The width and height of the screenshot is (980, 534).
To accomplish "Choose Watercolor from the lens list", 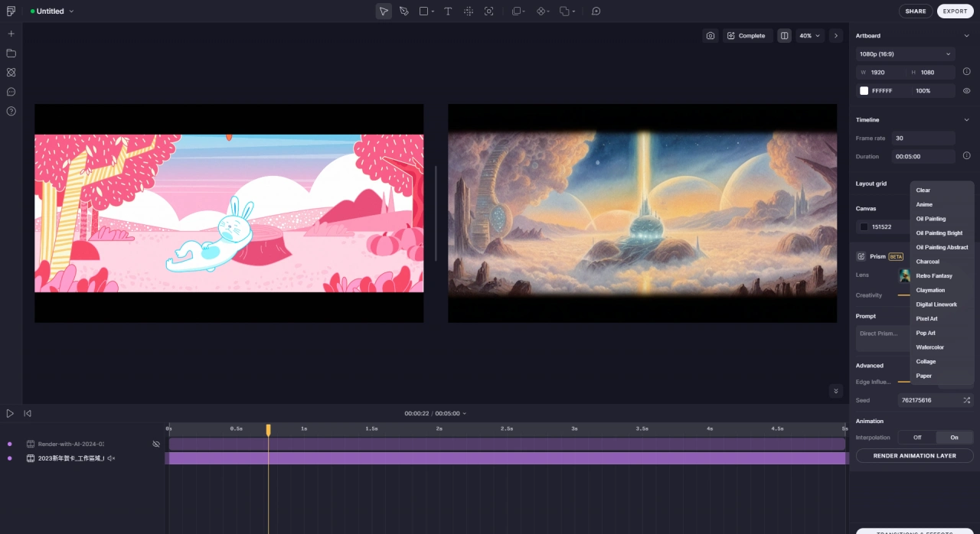I will coord(929,347).
